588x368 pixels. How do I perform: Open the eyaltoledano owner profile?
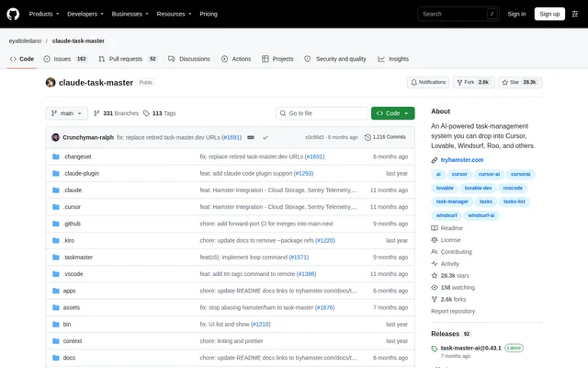pyautogui.click(x=25, y=40)
